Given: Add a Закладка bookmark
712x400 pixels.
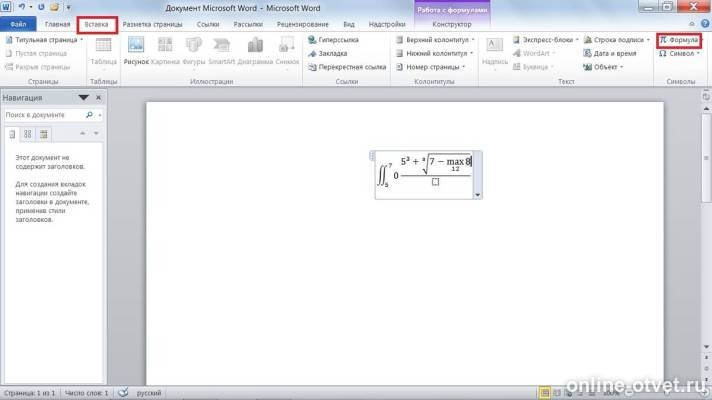Looking at the screenshot, I should point(327,54).
